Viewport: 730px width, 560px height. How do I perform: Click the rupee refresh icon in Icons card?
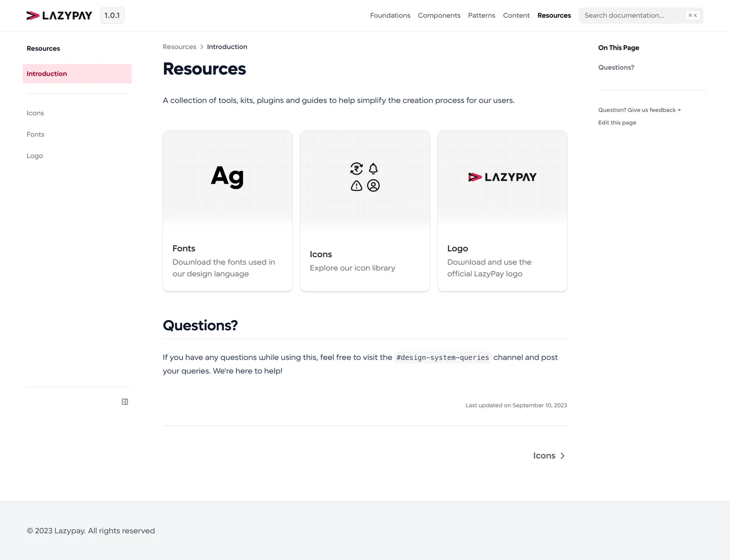(x=356, y=169)
